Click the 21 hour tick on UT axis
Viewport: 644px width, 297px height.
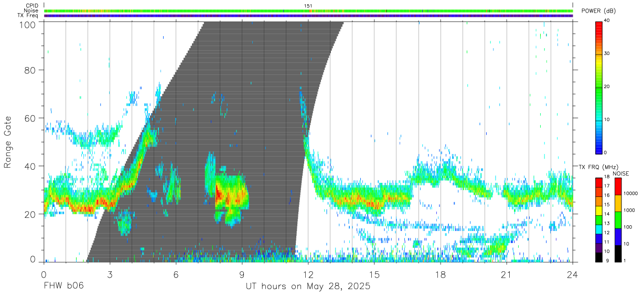click(507, 273)
